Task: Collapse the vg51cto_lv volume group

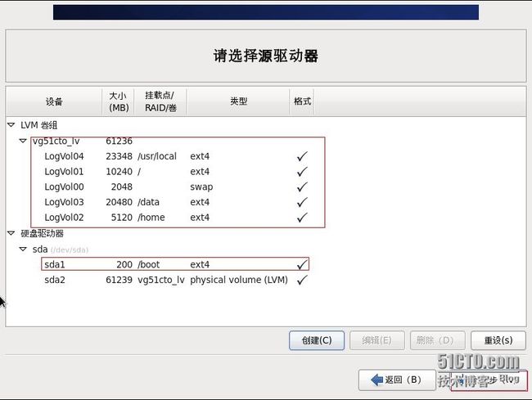Action: coord(24,141)
